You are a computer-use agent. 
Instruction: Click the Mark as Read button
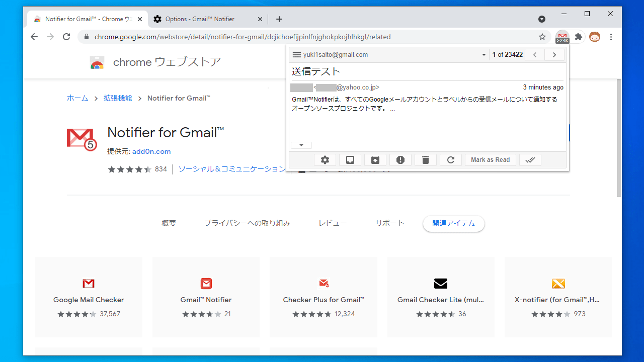pos(491,160)
